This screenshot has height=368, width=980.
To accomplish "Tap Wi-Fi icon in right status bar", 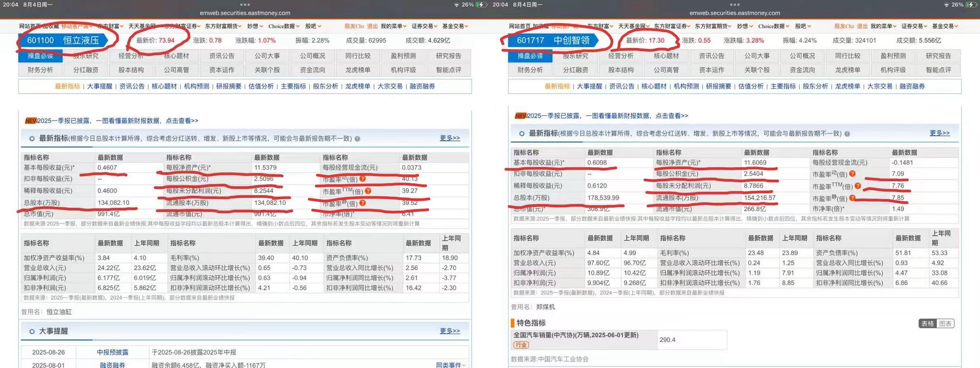I will 946,5.
